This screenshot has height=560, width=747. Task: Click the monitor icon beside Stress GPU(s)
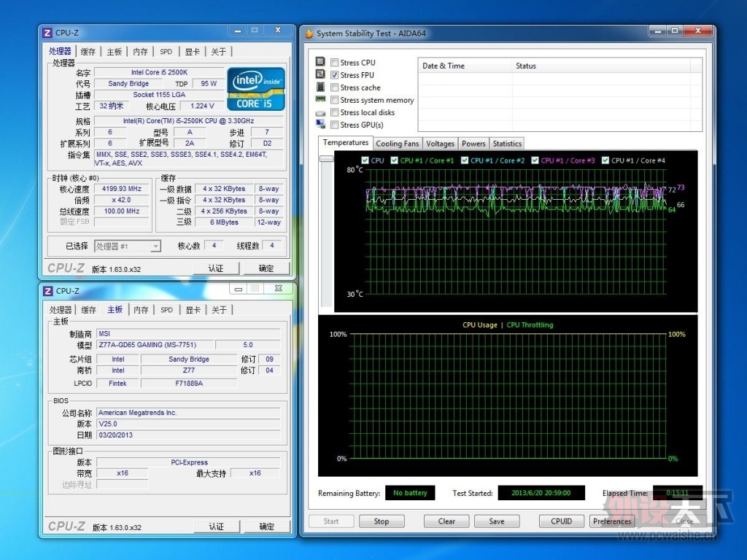point(321,124)
